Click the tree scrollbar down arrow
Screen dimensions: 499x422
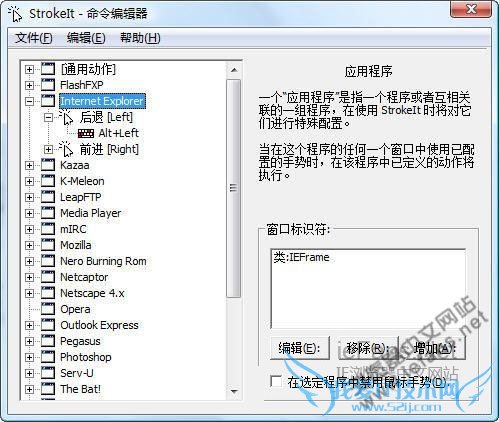(234, 391)
